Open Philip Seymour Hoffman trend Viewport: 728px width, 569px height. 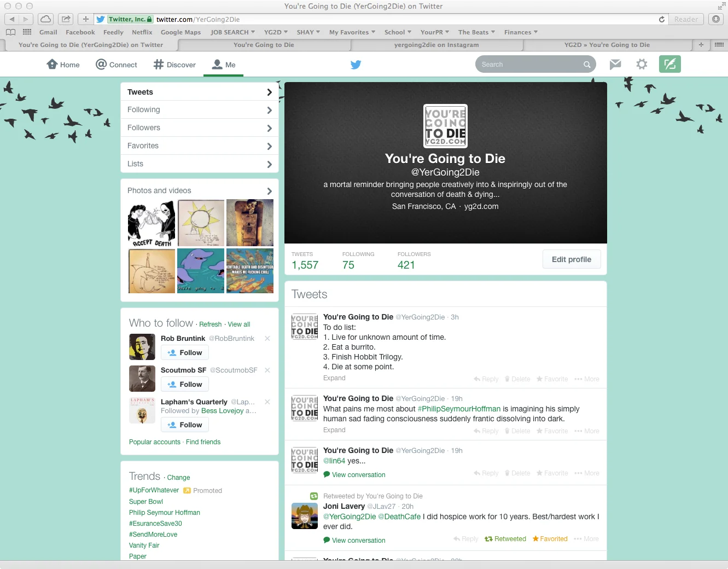pyautogui.click(x=165, y=513)
